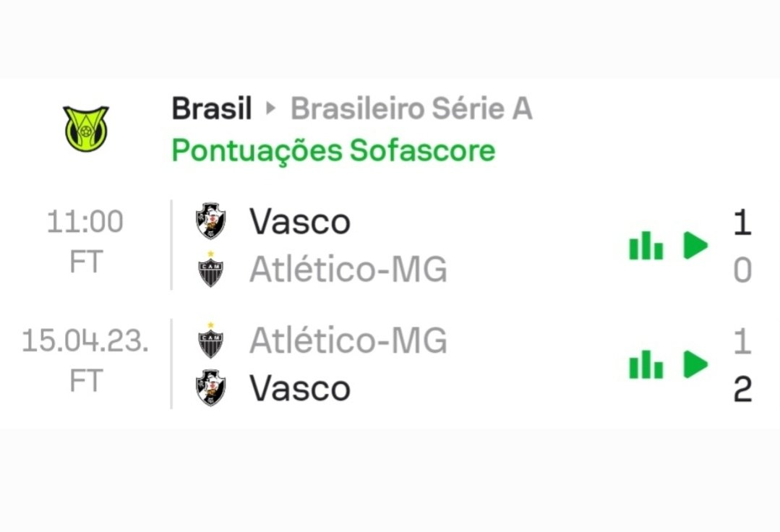This screenshot has width=780, height=532.
Task: Click the arrow after Brasil
Action: tap(271, 109)
